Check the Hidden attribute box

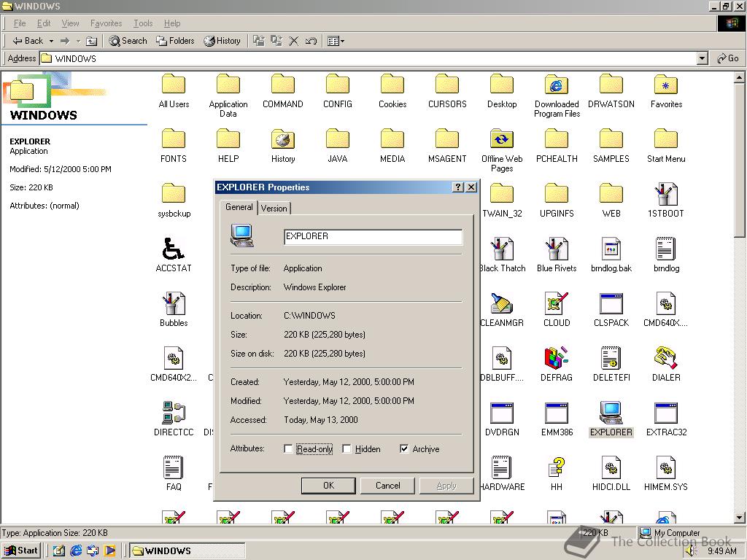point(347,449)
